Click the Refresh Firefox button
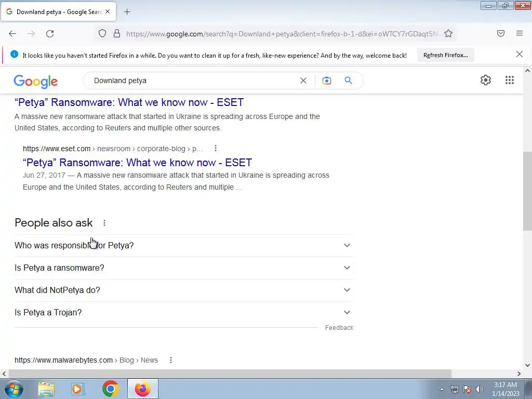532x399 pixels. pos(445,55)
